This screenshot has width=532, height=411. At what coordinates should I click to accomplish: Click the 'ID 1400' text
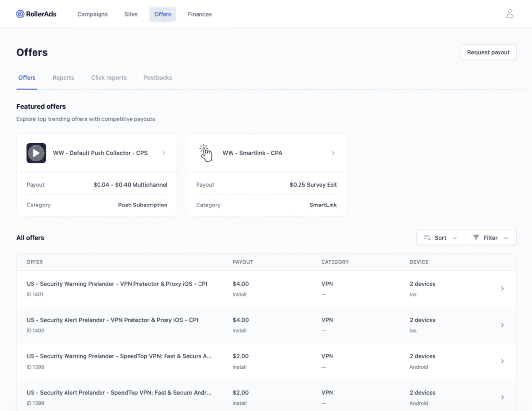coord(35,331)
